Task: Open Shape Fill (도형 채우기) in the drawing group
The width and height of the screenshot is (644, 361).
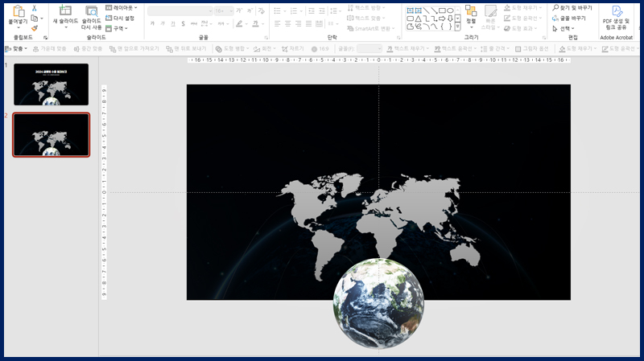Action: pos(523,8)
